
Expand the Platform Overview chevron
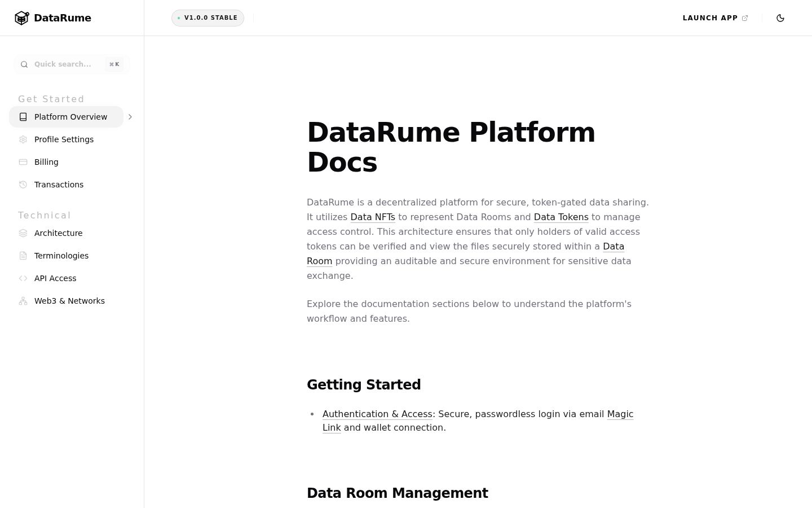[130, 117]
